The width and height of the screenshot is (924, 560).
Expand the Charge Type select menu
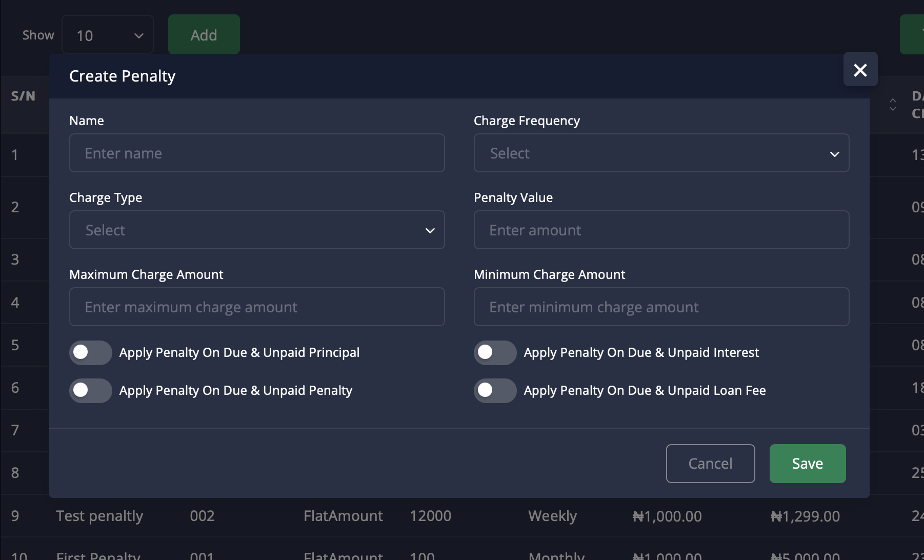click(256, 230)
